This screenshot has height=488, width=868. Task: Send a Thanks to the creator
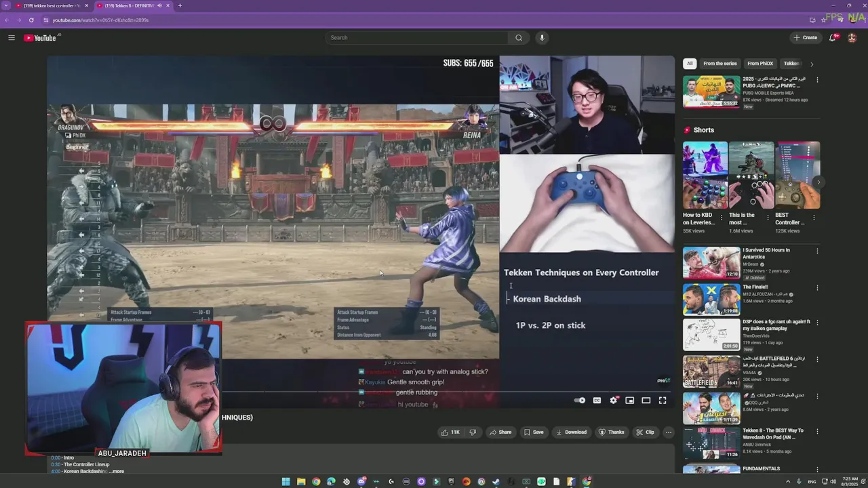[x=612, y=432]
